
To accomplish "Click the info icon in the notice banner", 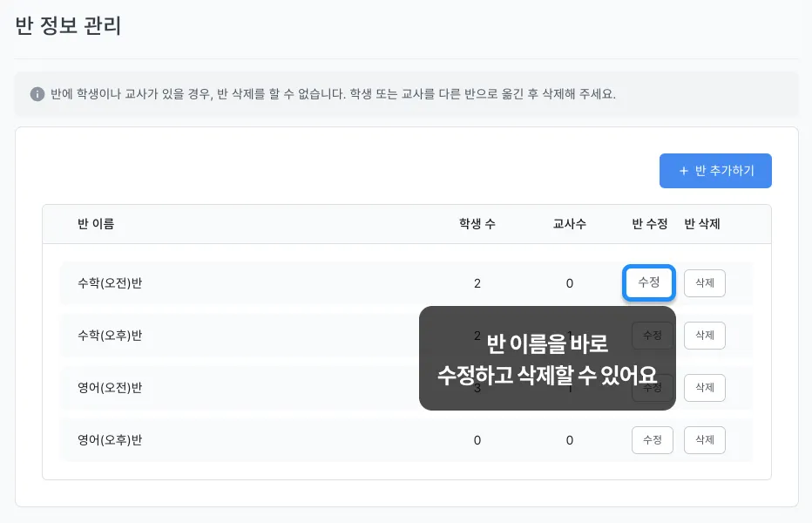I will click(37, 94).
